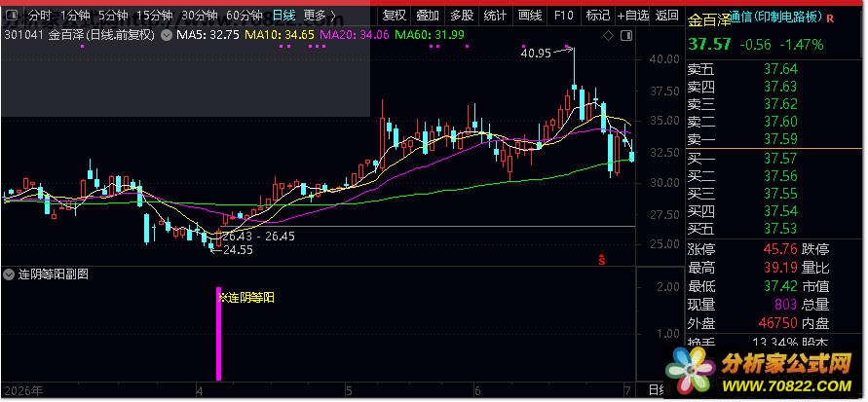
Task: Click the red R badge beside sector name
Action: (830, 18)
